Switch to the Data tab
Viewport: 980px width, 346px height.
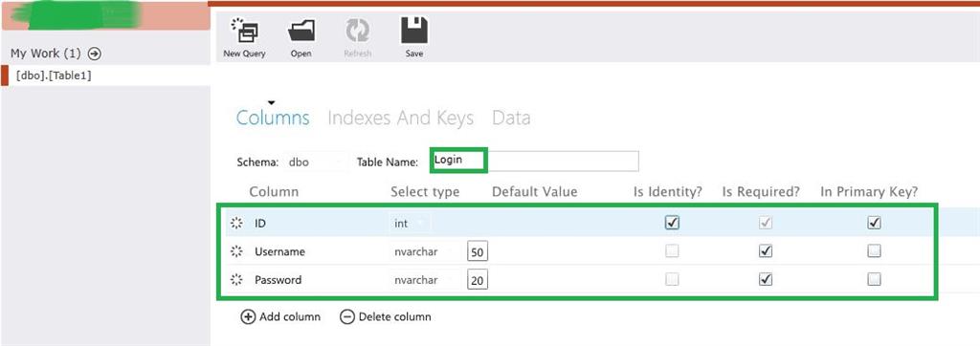(x=511, y=118)
